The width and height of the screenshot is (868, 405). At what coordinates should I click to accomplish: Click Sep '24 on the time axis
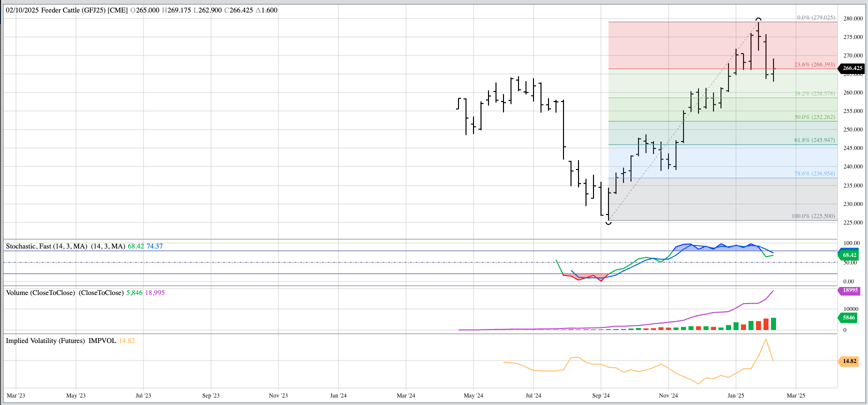point(600,395)
